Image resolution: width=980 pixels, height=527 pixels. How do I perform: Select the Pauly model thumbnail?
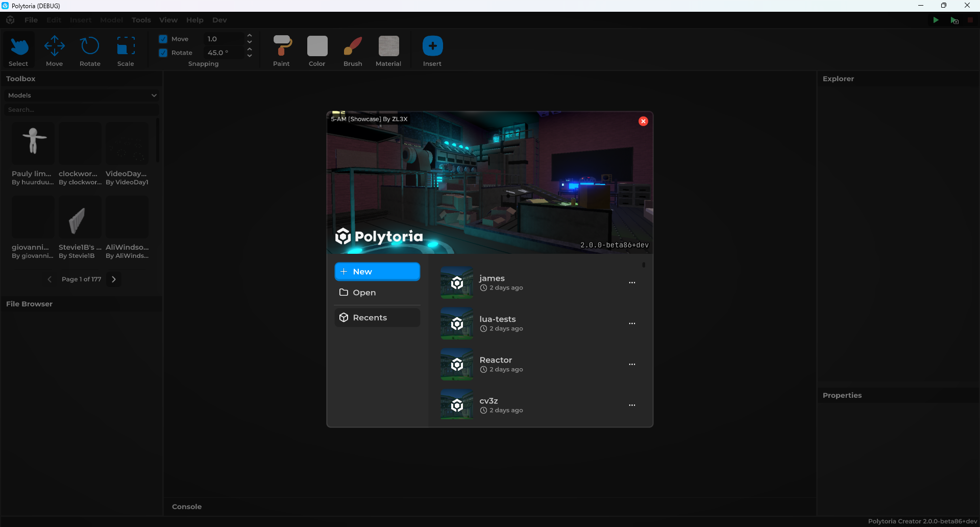33,143
